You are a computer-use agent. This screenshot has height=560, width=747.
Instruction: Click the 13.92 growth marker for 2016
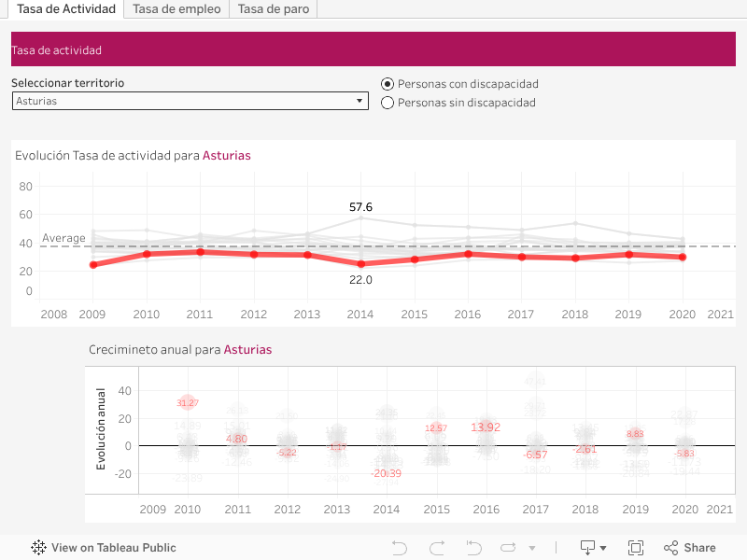click(486, 427)
